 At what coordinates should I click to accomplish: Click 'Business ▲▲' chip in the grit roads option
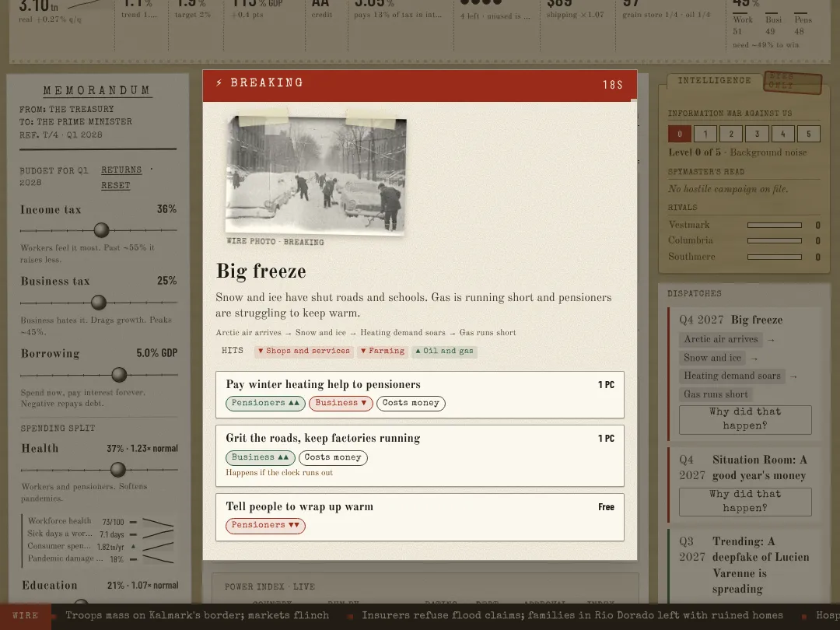pyautogui.click(x=261, y=457)
